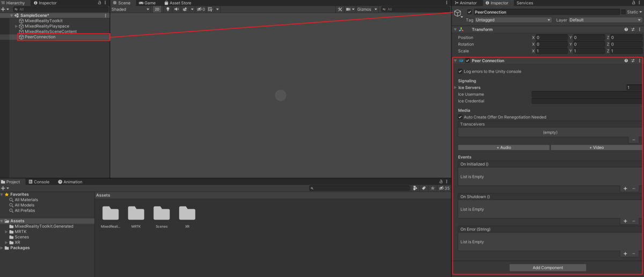This screenshot has height=277, width=644.
Task: Open the Gizmos dropdown
Action: click(x=368, y=10)
